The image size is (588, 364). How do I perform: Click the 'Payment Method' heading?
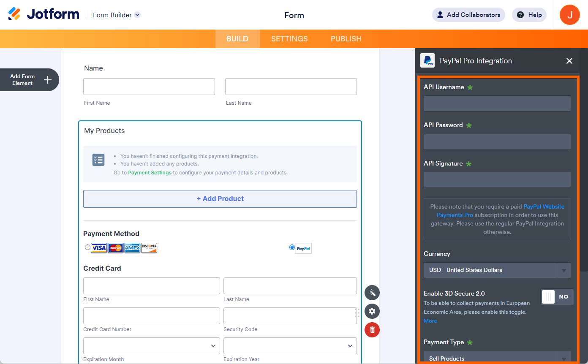click(111, 234)
